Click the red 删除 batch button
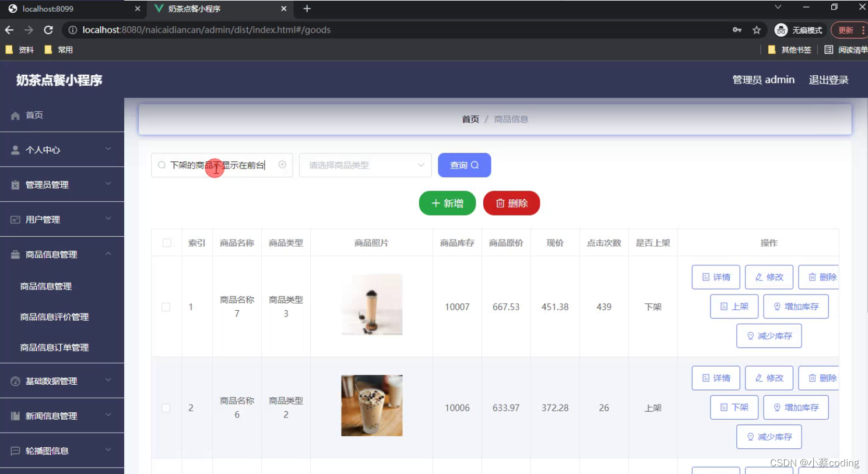Screen dimensions: 868x474 click(512, 203)
